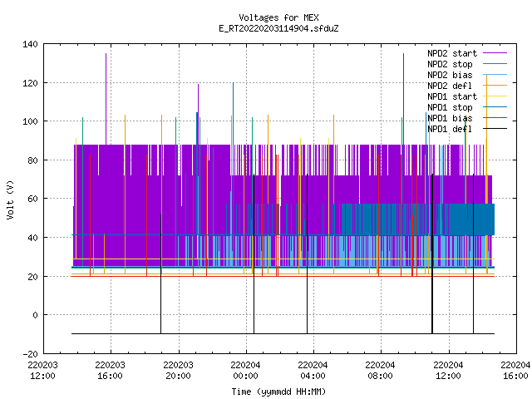Click y-axis tick value -20

tap(30, 354)
